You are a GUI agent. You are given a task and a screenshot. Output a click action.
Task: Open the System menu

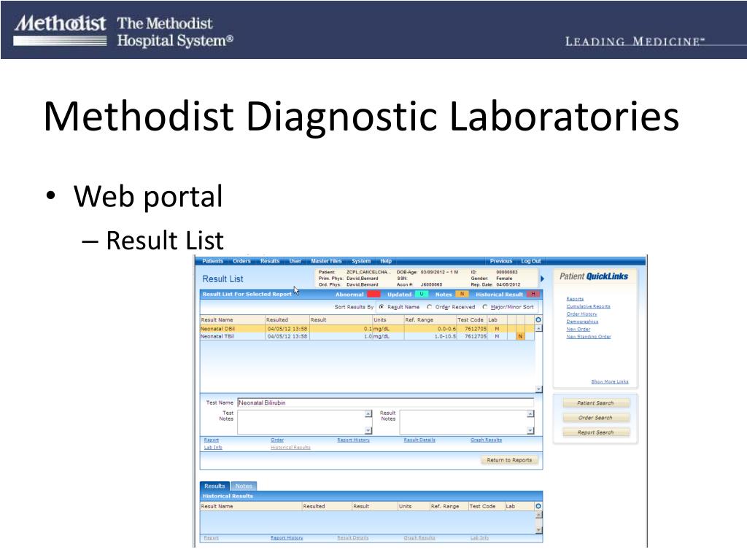click(x=361, y=261)
